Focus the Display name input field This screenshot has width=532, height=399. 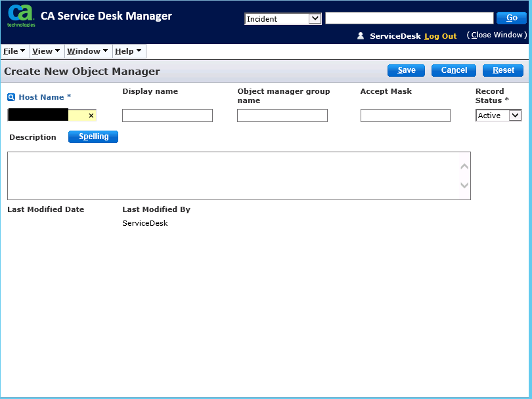point(167,115)
